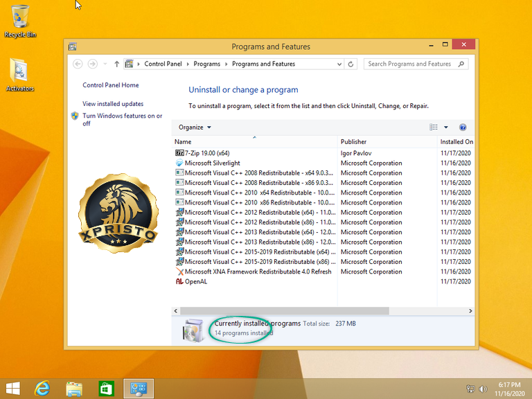Click the Control Panel breadcrumb
The image size is (532, 399).
pos(163,64)
